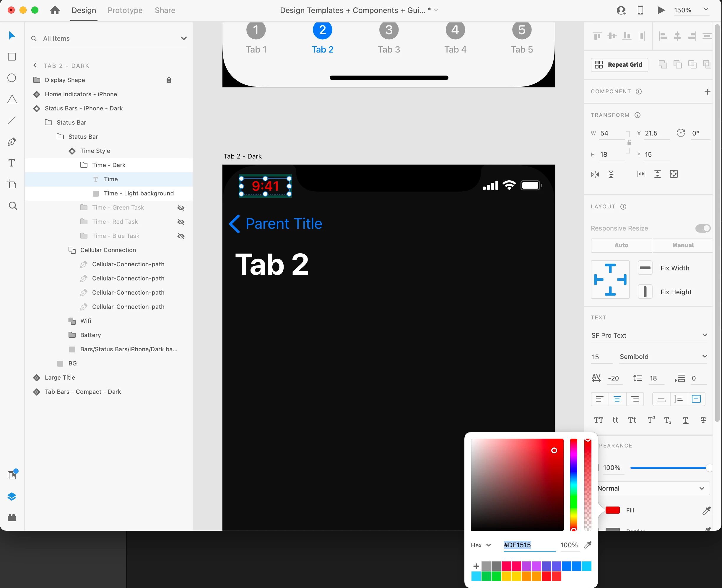Open the Plugins panel

(12, 517)
